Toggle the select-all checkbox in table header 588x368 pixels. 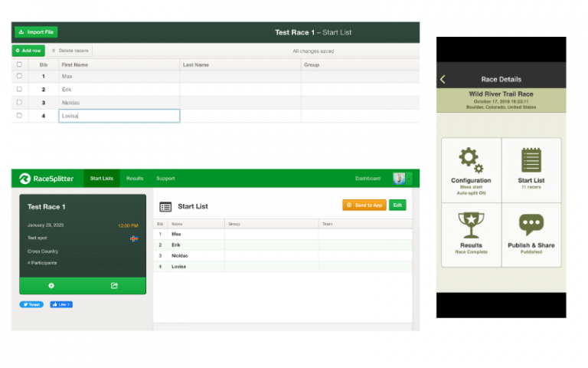point(19,65)
